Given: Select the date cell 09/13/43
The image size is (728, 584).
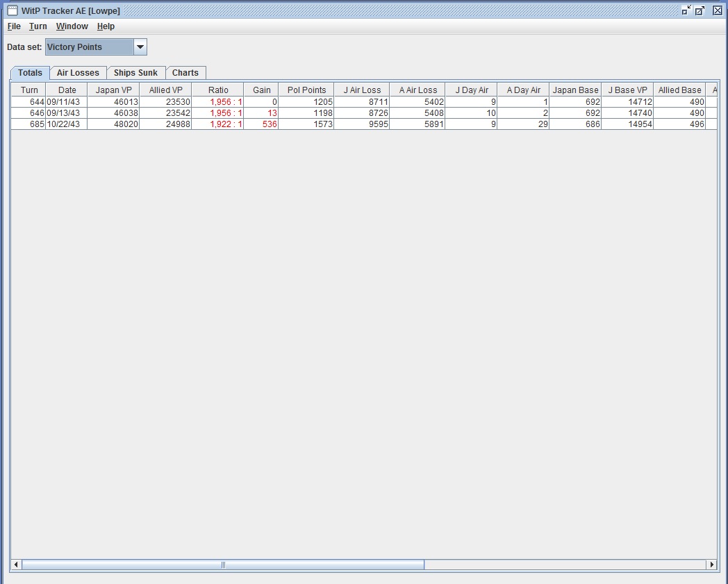Looking at the screenshot, I should tap(67, 112).
